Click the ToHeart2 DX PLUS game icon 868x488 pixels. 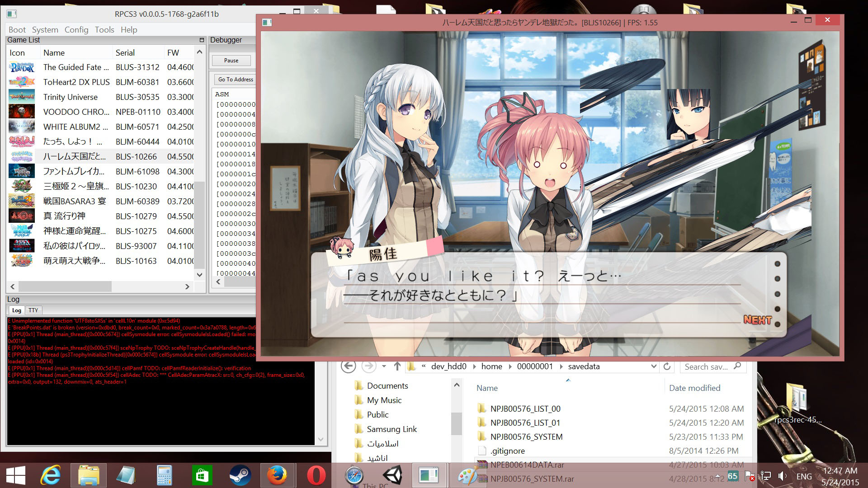tap(22, 82)
